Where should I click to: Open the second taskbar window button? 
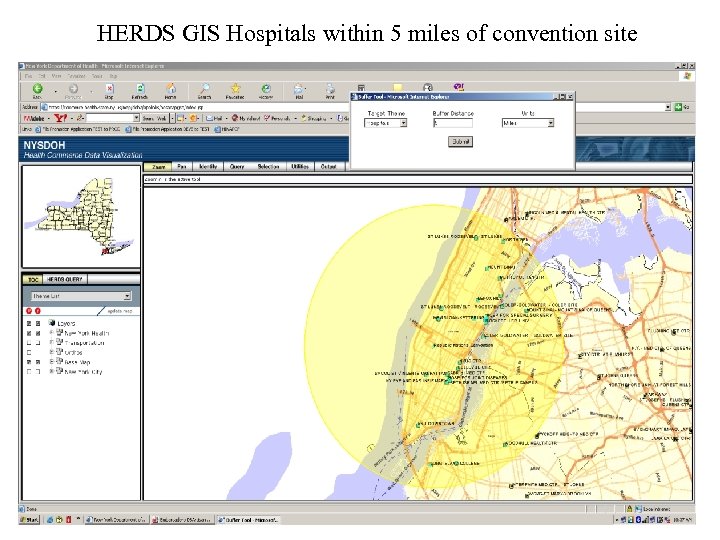click(182, 520)
